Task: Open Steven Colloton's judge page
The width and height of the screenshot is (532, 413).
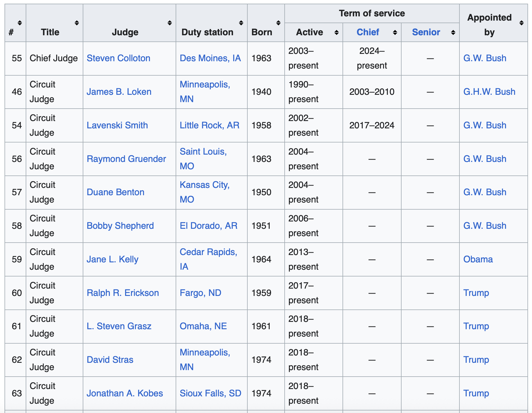Action: [118, 58]
